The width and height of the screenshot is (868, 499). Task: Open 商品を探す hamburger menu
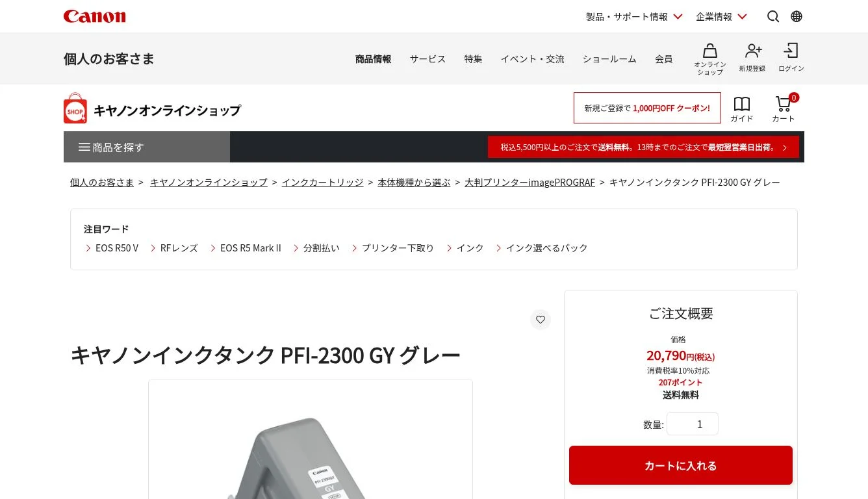coord(147,147)
